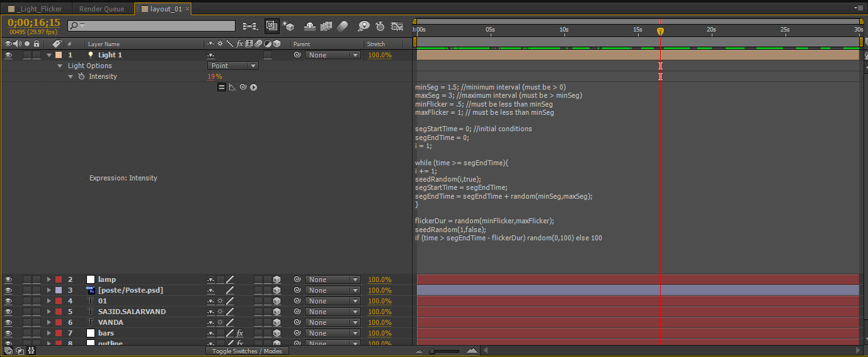868x357 pixels.
Task: Click quality switch on lamp layer
Action: click(230, 279)
